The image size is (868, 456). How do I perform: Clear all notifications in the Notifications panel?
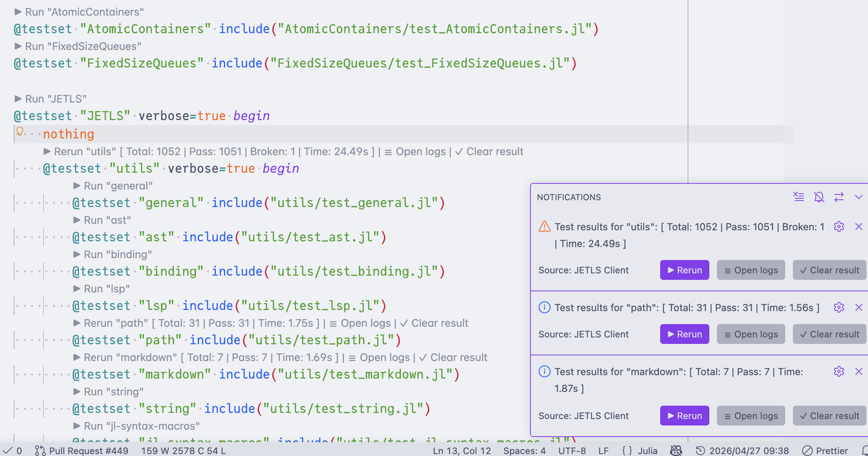click(799, 197)
